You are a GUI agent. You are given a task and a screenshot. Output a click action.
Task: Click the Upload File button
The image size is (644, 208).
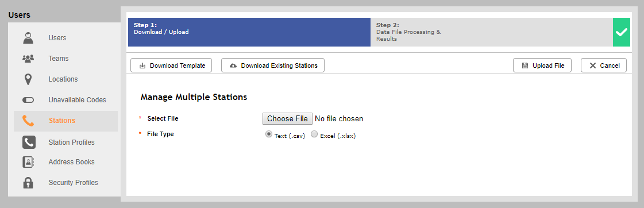[x=542, y=66]
